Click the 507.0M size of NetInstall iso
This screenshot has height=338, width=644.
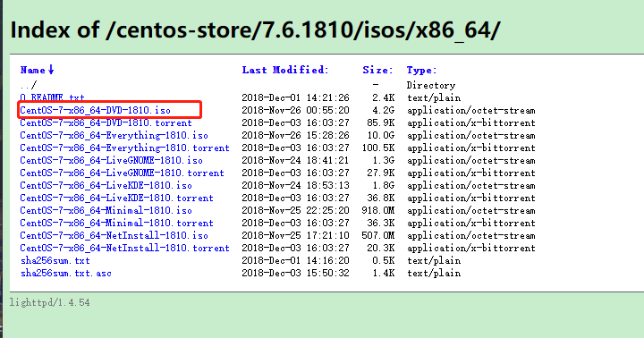tap(377, 236)
